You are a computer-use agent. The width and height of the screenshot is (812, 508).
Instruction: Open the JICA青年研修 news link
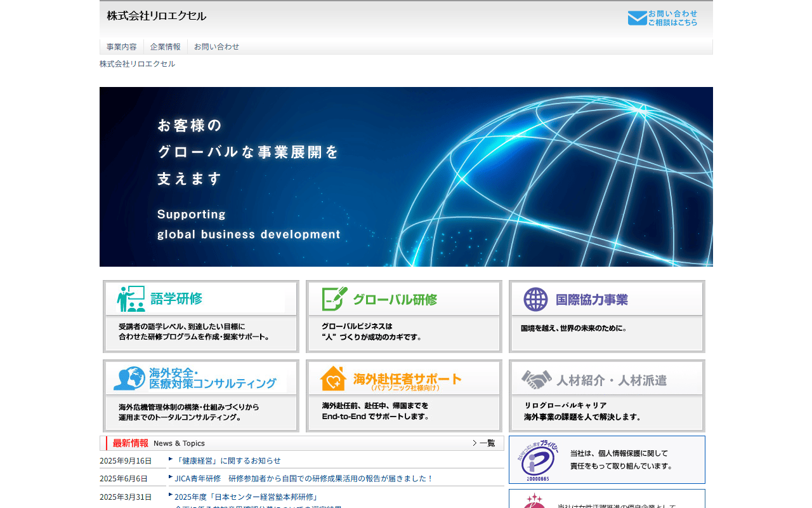(x=304, y=478)
